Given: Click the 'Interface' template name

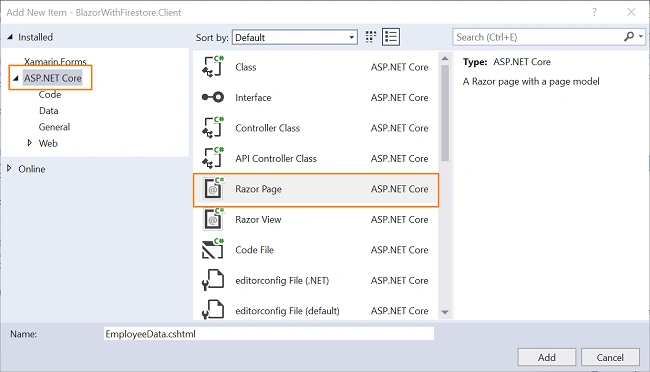Looking at the screenshot, I should 253,97.
